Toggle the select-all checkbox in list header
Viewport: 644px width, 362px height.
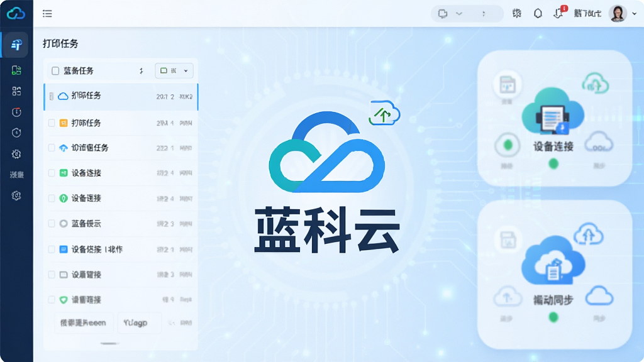pyautogui.click(x=55, y=71)
